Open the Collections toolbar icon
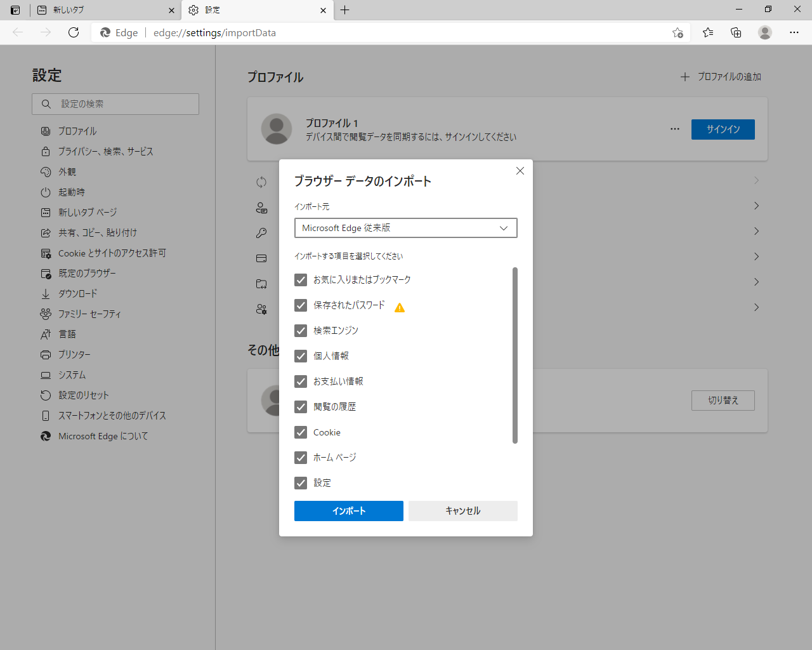The image size is (812, 650). click(736, 32)
